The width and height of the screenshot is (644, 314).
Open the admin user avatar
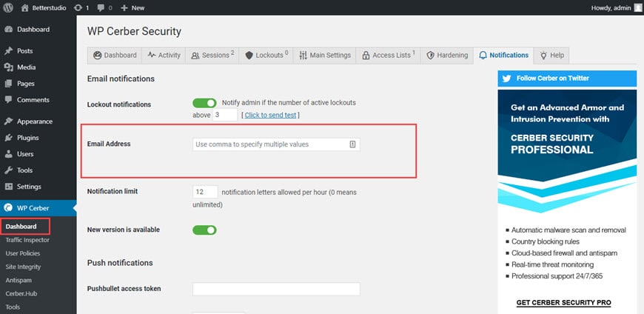637,8
